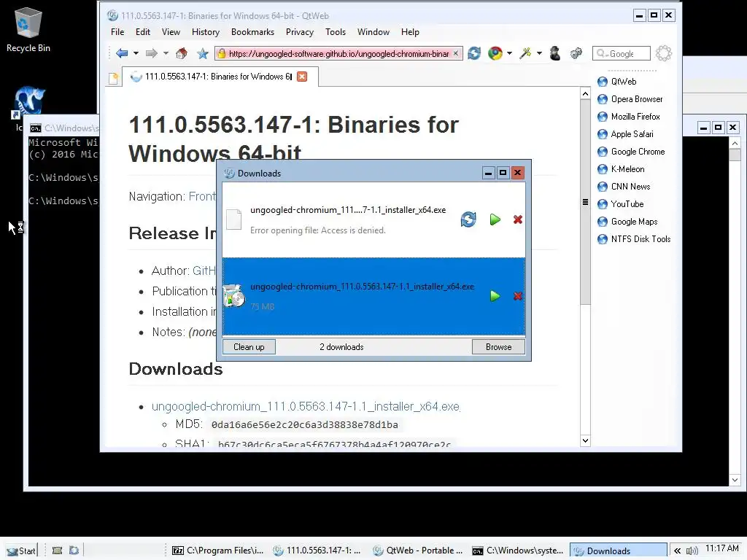Open the Privacy menu
The width and height of the screenshot is (747, 560).
tap(299, 32)
